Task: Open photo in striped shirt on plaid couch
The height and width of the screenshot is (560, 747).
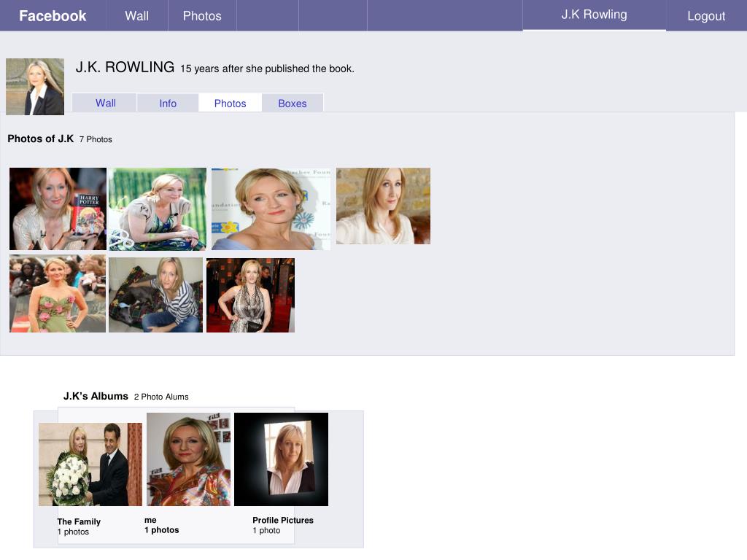Action: click(x=156, y=295)
